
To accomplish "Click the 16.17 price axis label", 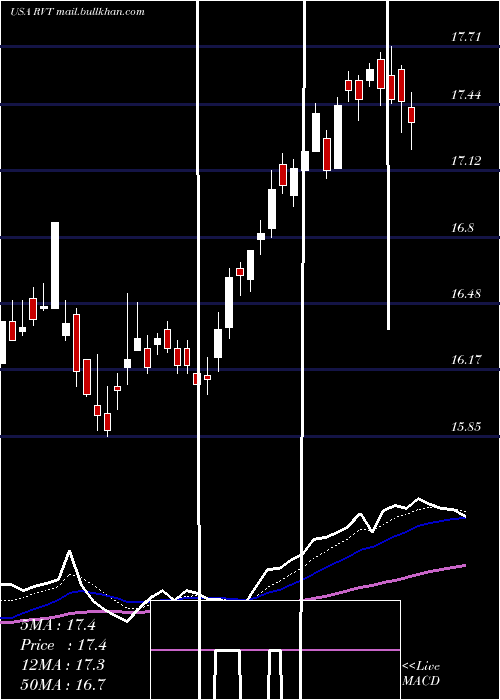I will (466, 359).
